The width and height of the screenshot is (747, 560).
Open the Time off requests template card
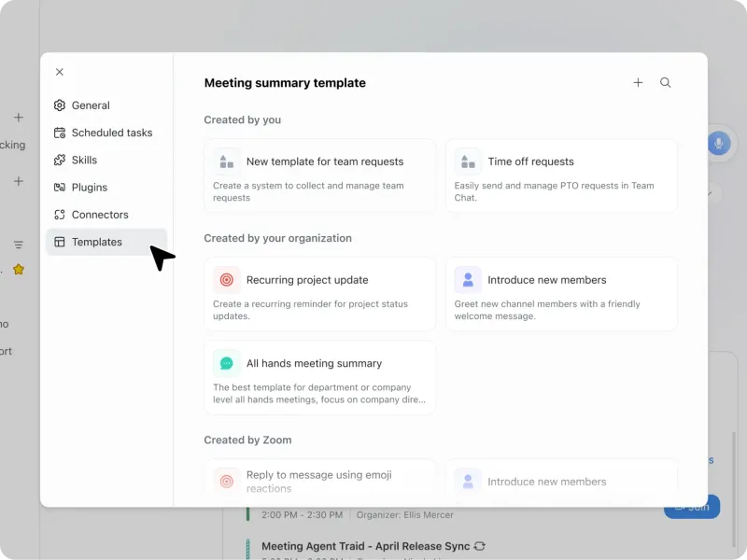[561, 176]
